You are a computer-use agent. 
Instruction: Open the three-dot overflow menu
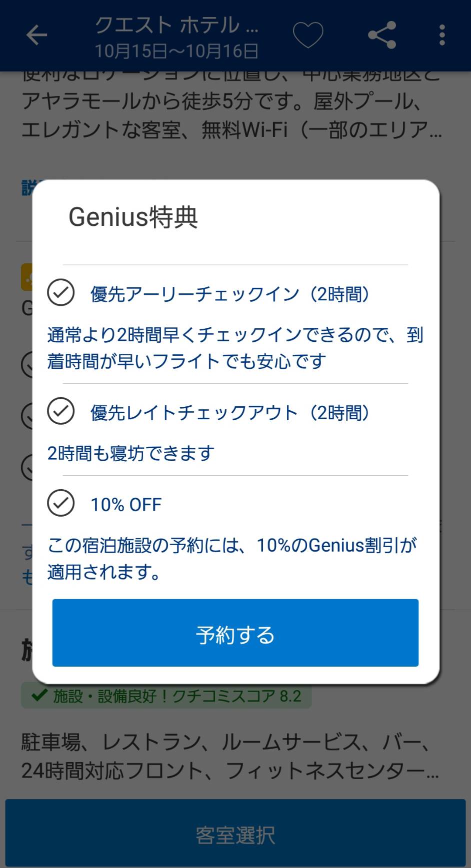[442, 35]
